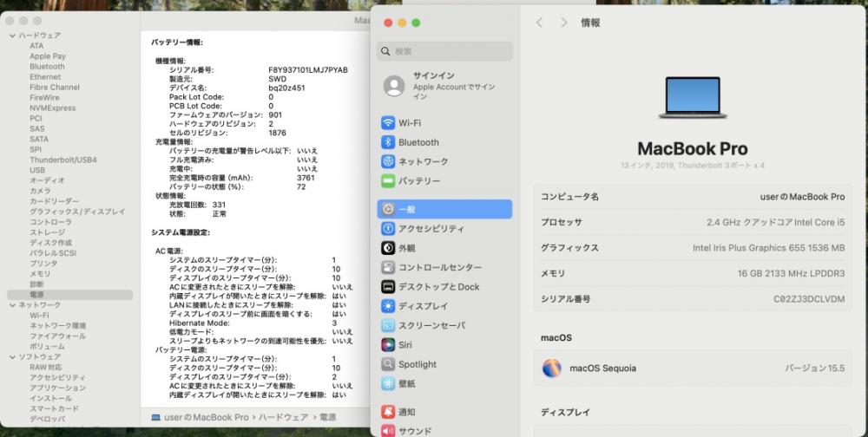
Task: Open アクセシビリティ settings icon
Action: pos(388,228)
